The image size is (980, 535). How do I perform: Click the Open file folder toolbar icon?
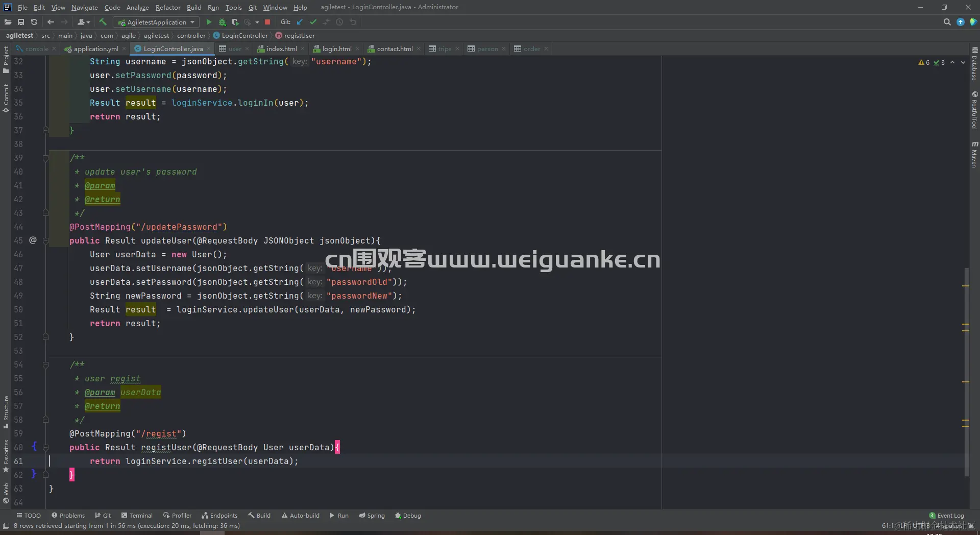[8, 22]
